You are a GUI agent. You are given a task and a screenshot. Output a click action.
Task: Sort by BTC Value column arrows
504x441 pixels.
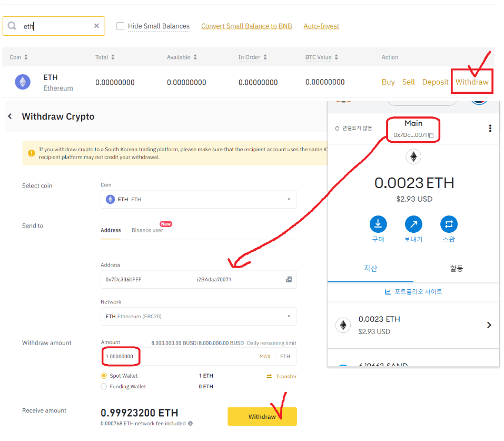pyautogui.click(x=336, y=57)
